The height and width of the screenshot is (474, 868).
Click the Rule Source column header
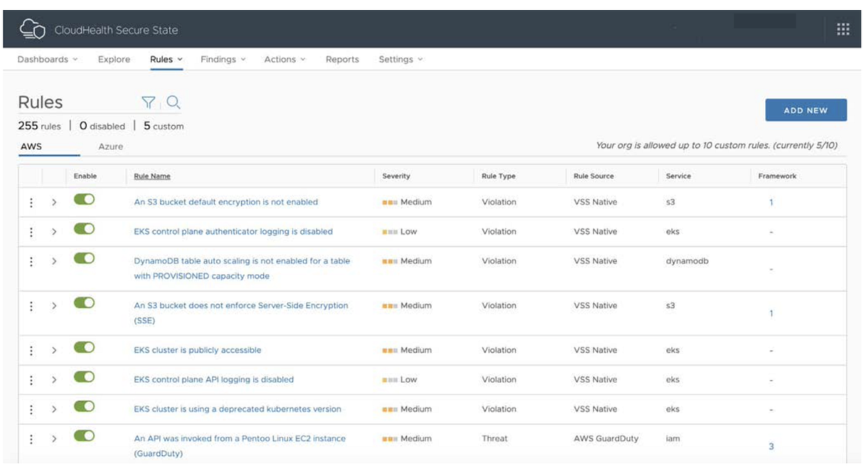[594, 176]
